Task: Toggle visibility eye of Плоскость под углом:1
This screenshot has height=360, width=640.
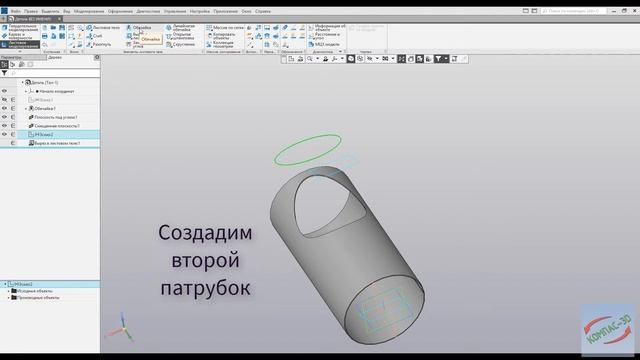Action: 4,117
